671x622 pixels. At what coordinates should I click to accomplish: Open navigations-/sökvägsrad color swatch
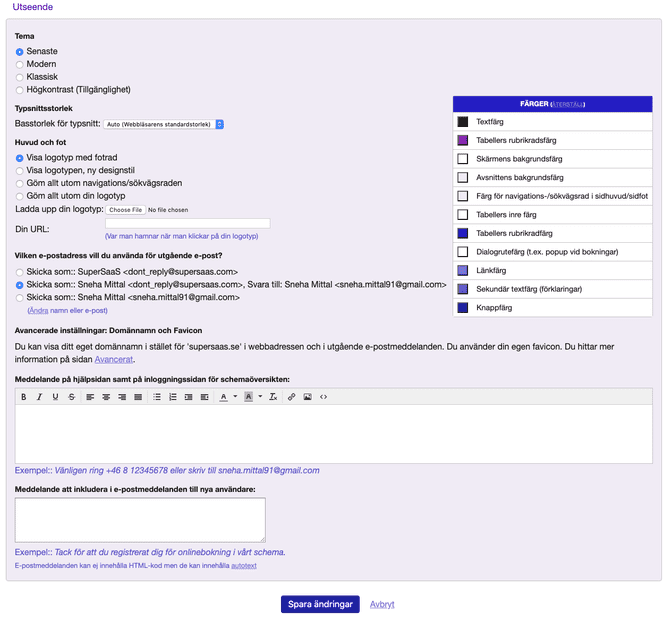[x=463, y=196]
